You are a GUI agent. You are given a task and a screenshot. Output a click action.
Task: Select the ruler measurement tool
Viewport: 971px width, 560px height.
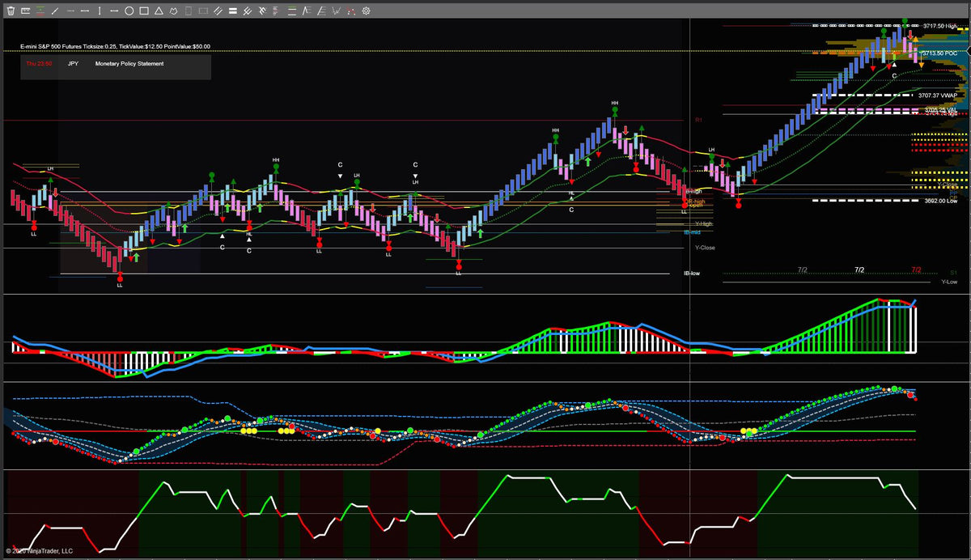26,11
